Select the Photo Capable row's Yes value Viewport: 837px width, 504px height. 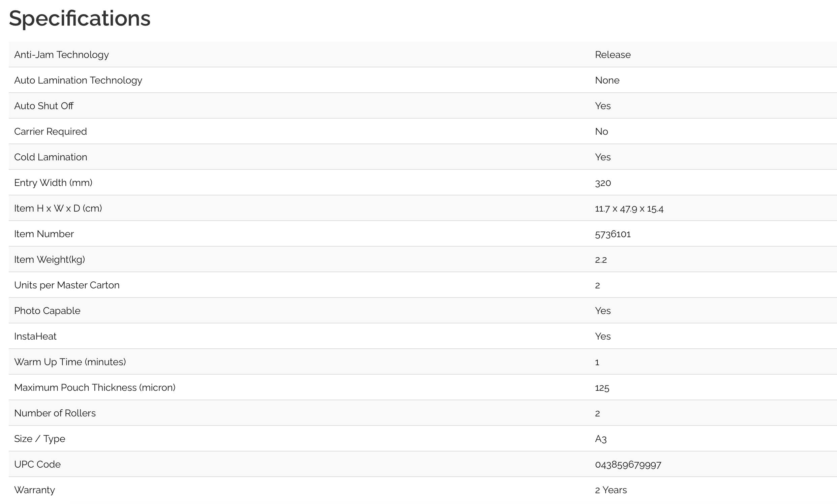pyautogui.click(x=602, y=311)
